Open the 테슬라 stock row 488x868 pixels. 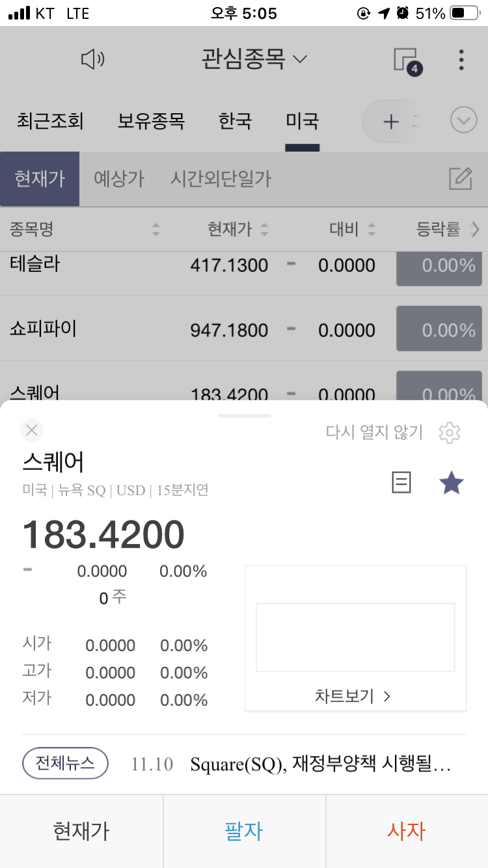point(244,273)
